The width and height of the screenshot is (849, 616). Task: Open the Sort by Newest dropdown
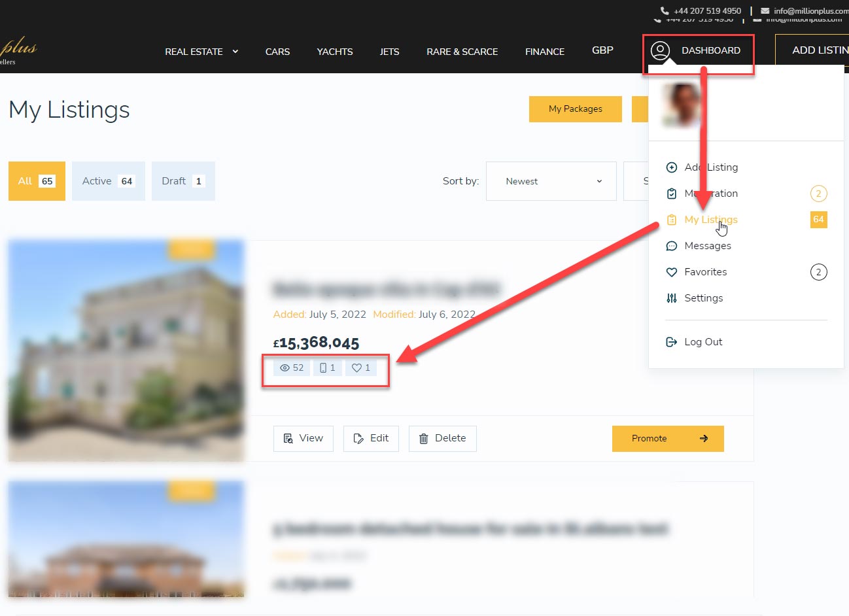551,181
